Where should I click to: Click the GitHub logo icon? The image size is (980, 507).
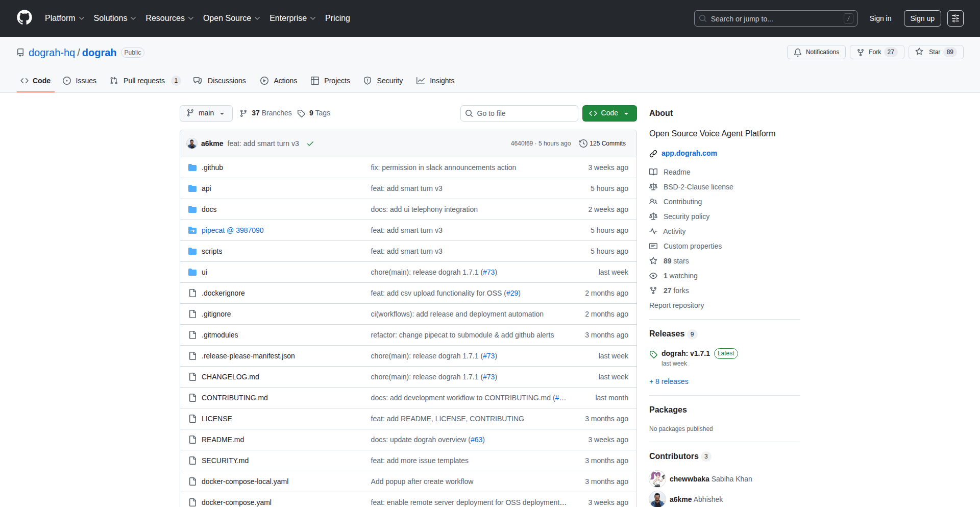pyautogui.click(x=24, y=18)
